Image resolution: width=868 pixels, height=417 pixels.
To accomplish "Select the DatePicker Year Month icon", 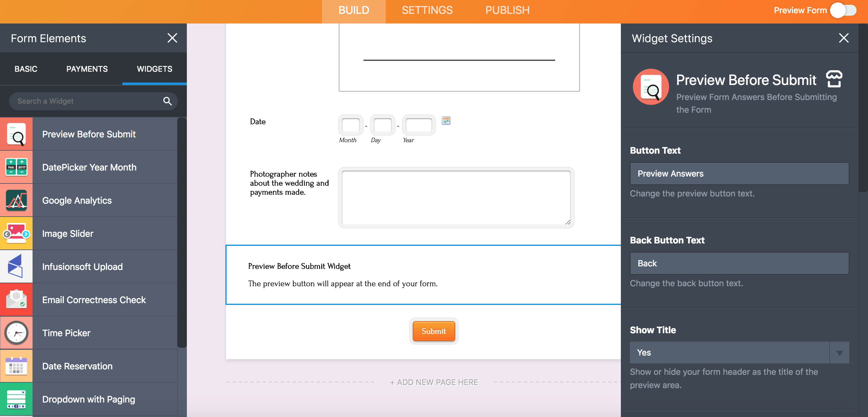I will [x=16, y=167].
